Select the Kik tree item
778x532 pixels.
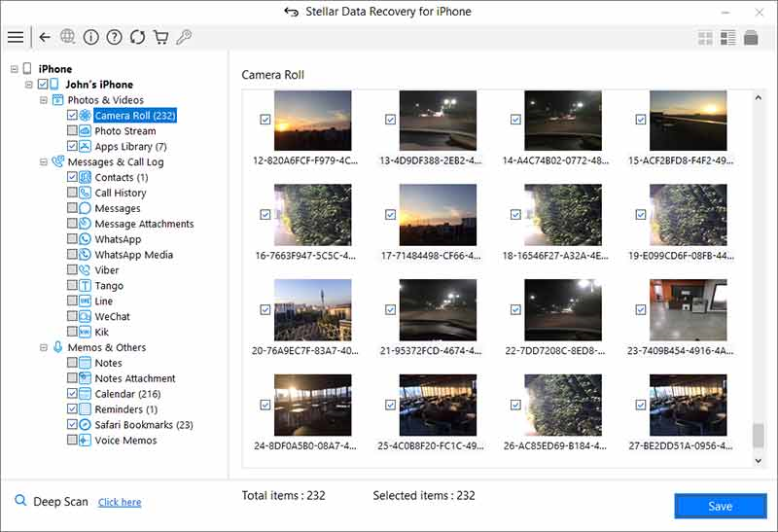click(102, 332)
